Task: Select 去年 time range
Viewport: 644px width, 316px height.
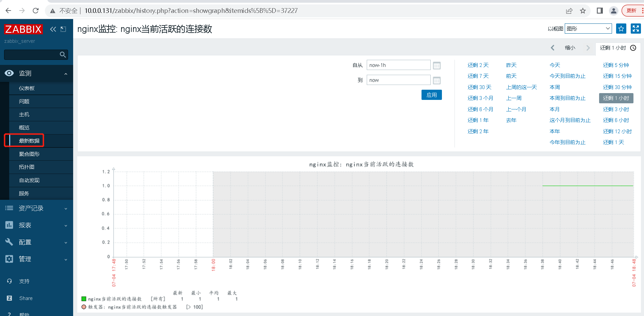Action: [x=511, y=120]
